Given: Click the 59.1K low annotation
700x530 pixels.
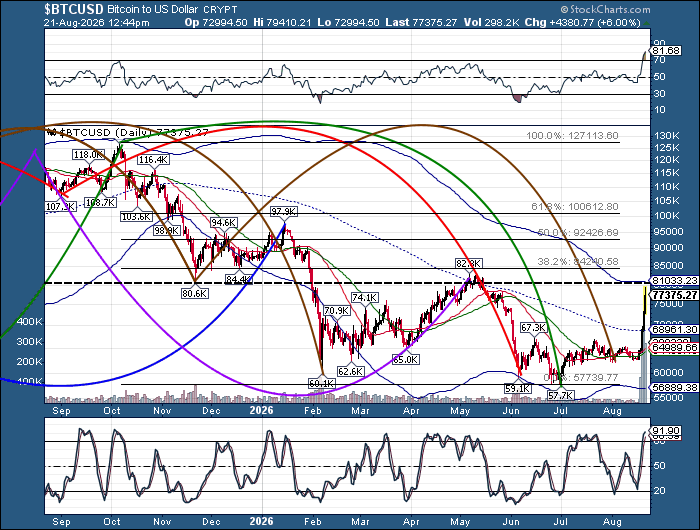Looking at the screenshot, I should point(518,388).
